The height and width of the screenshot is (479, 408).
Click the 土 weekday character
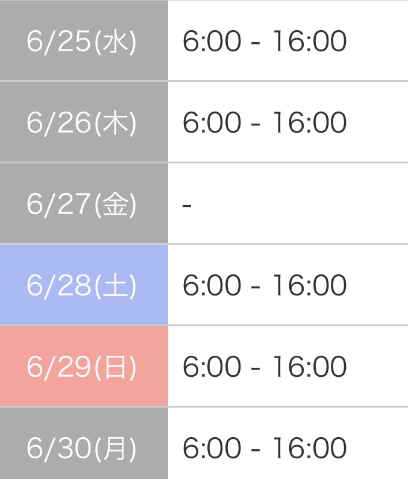115,286
